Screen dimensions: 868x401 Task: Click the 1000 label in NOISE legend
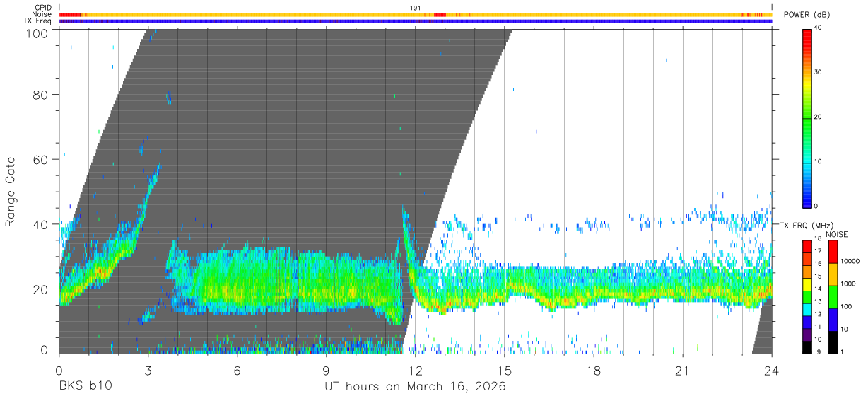click(848, 284)
